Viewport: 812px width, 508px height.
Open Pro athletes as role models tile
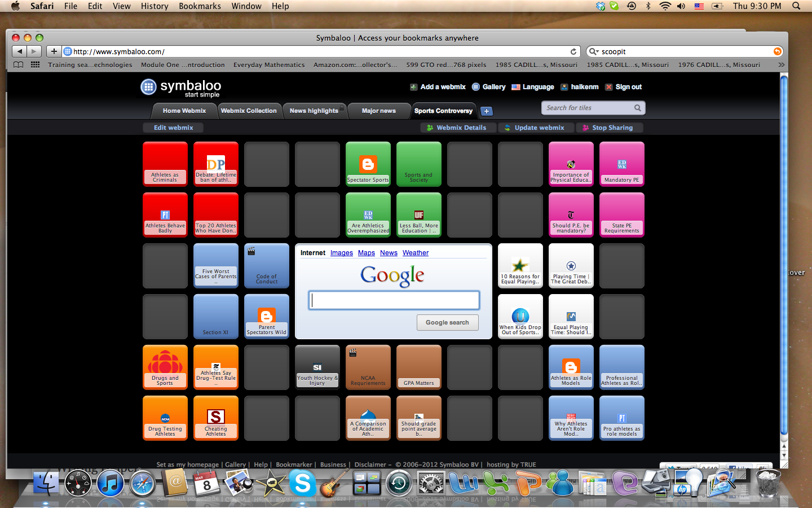click(622, 418)
